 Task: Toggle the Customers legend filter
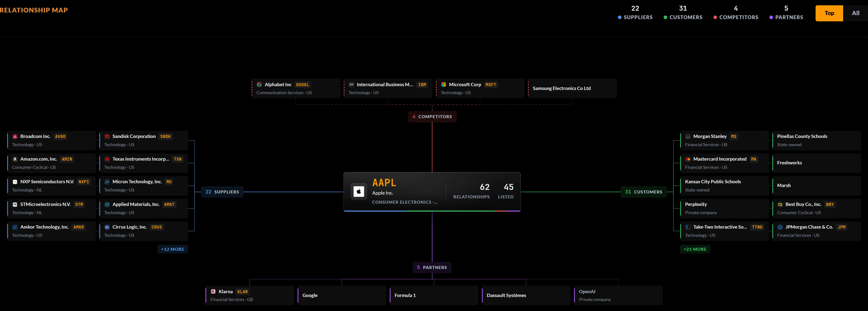pos(683,12)
